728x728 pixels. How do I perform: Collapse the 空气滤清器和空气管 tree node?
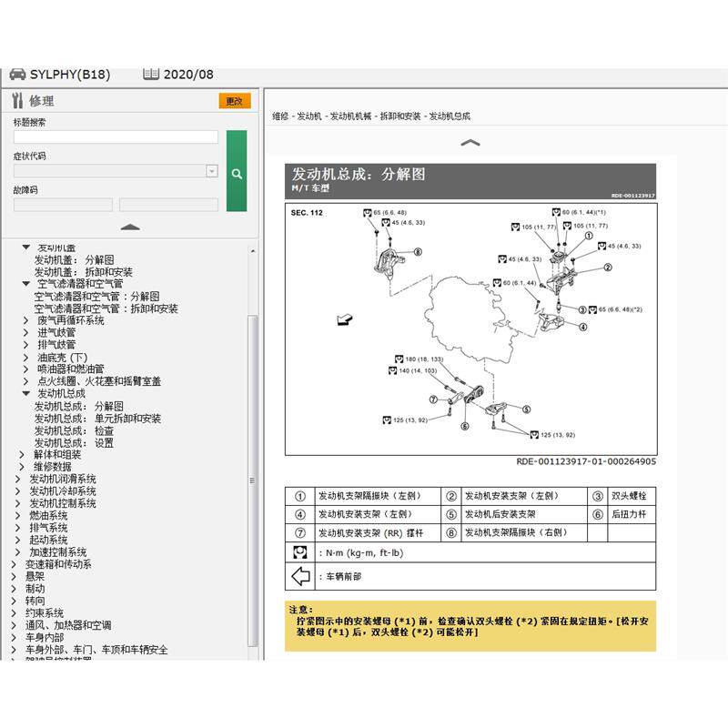pos(26,283)
